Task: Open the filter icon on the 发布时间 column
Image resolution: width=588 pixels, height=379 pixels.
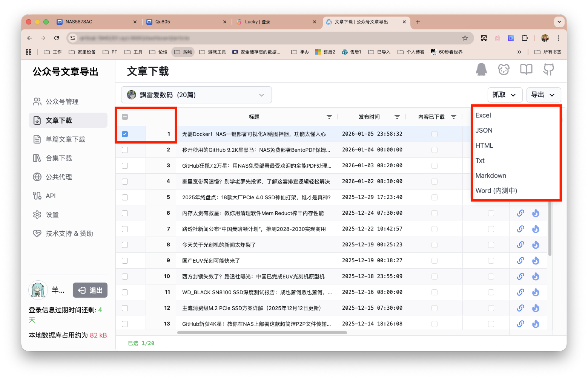Action: point(397,117)
